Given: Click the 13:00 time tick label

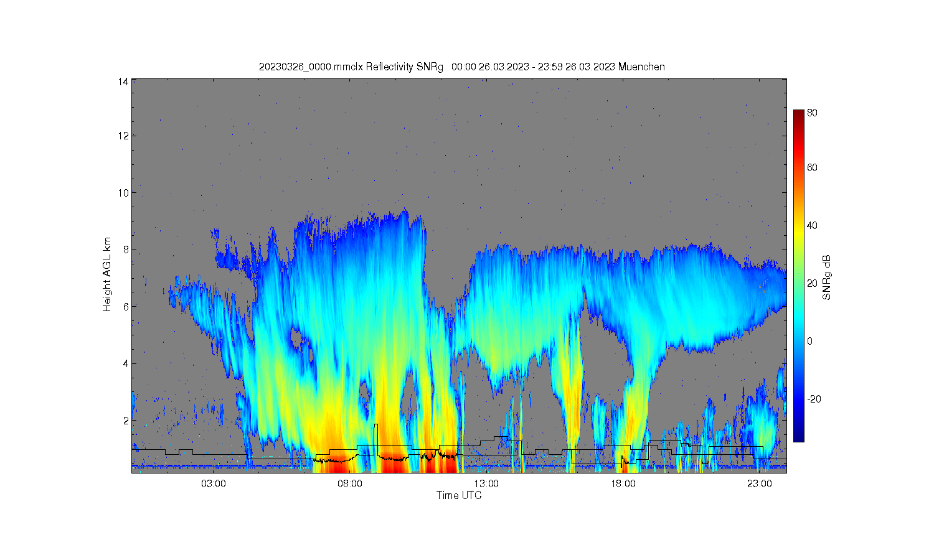Looking at the screenshot, I should coord(486,483).
